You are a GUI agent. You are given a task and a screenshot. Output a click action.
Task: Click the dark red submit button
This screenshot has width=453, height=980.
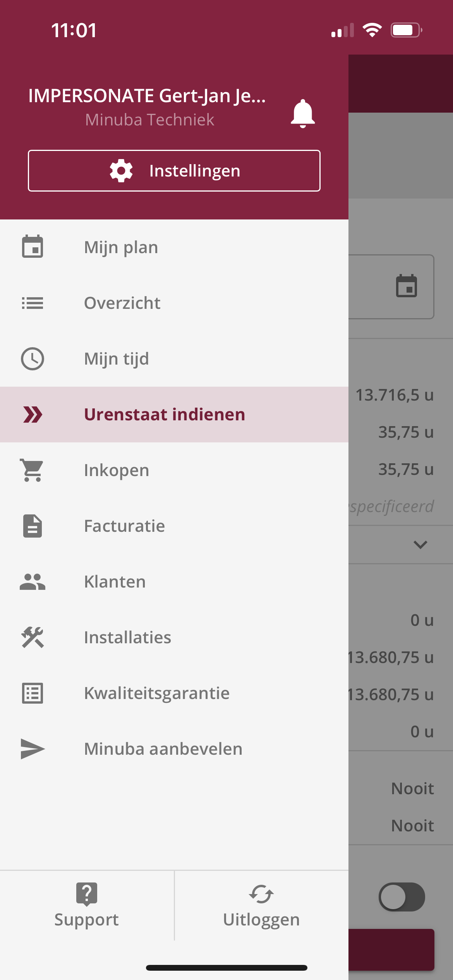pos(391,949)
